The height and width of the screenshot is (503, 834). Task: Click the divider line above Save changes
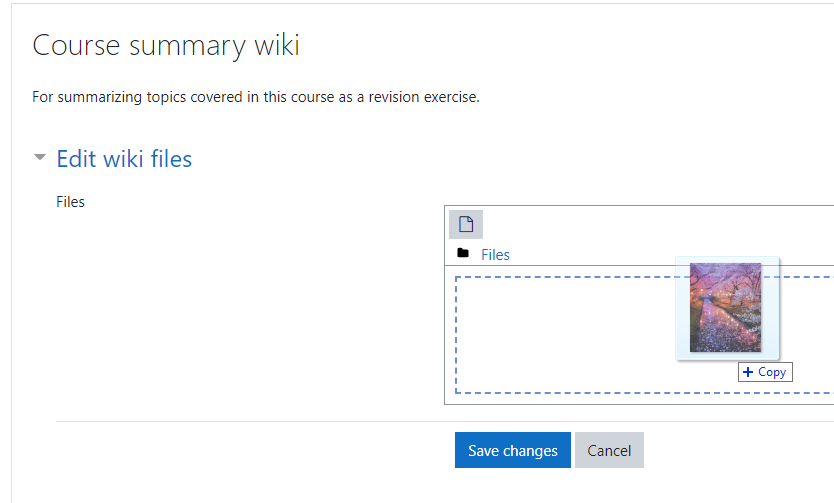(x=445, y=422)
